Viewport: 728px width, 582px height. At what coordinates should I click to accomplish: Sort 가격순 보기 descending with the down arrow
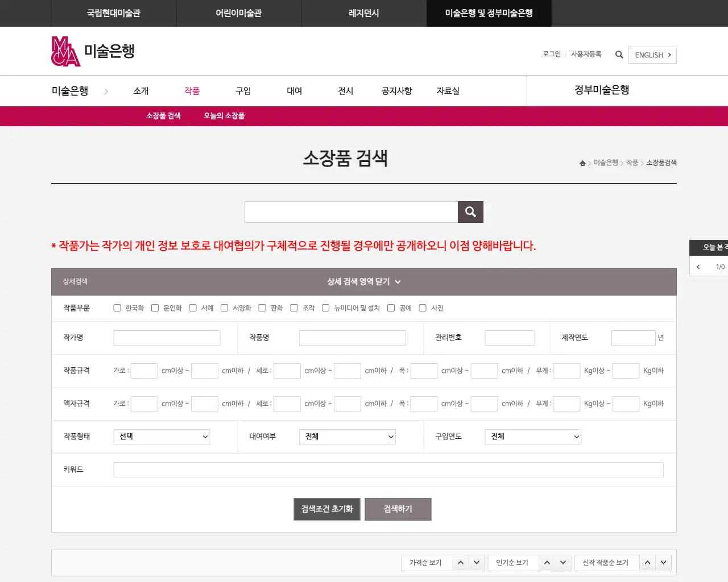477,563
